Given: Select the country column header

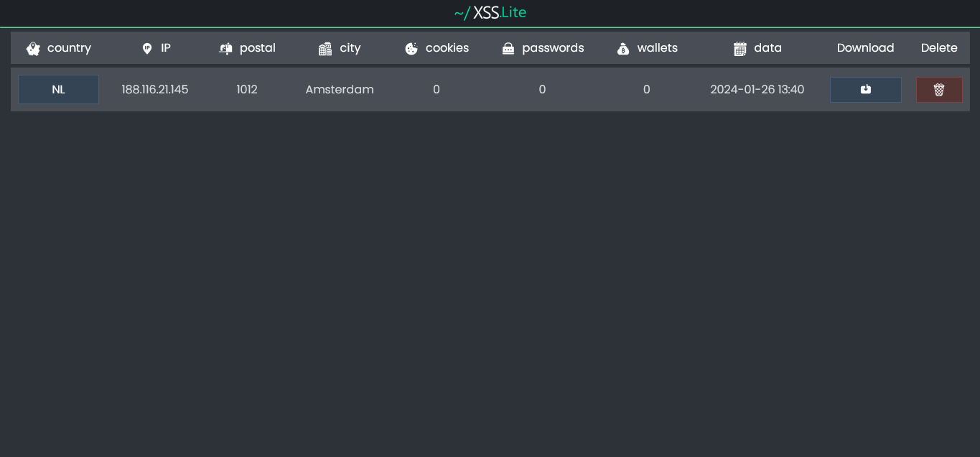Looking at the screenshot, I should click(x=69, y=48).
